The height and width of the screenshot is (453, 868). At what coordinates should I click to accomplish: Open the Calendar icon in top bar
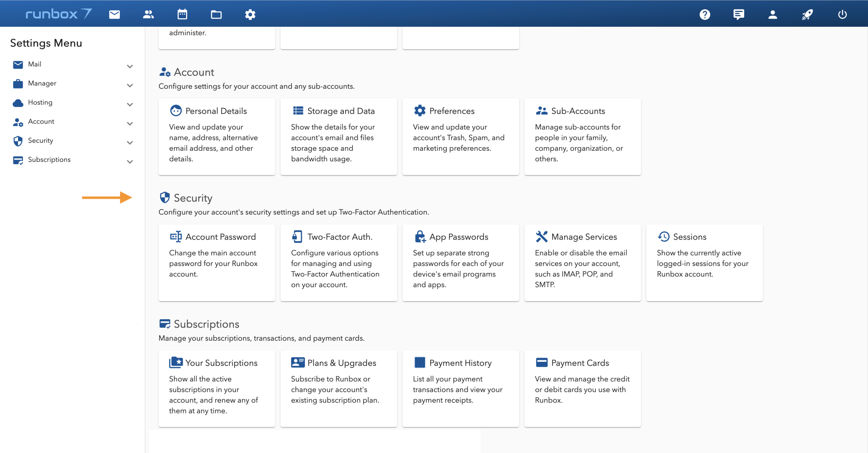click(182, 14)
